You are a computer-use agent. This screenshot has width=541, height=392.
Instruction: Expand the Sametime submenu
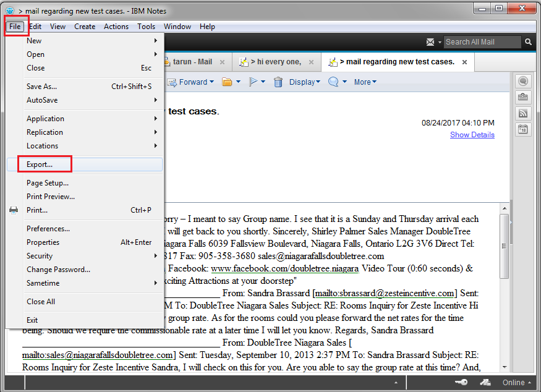85,283
